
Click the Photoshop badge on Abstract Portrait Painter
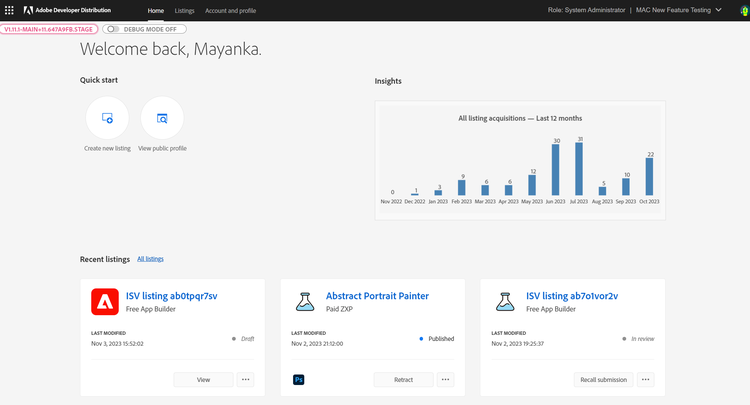point(299,380)
